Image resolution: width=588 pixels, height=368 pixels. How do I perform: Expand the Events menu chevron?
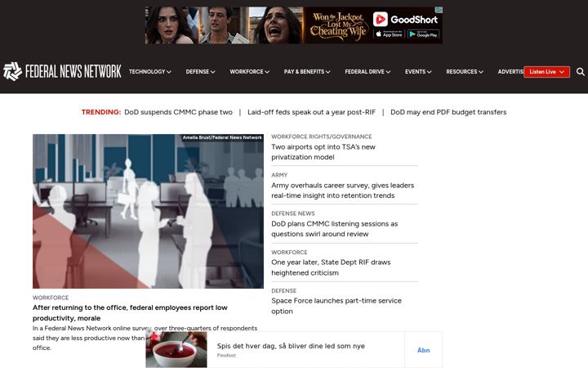click(x=430, y=72)
